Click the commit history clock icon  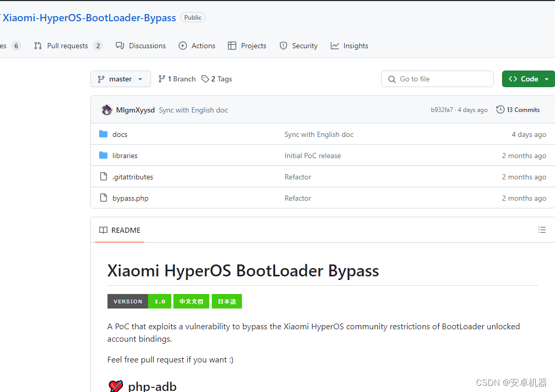(x=500, y=109)
